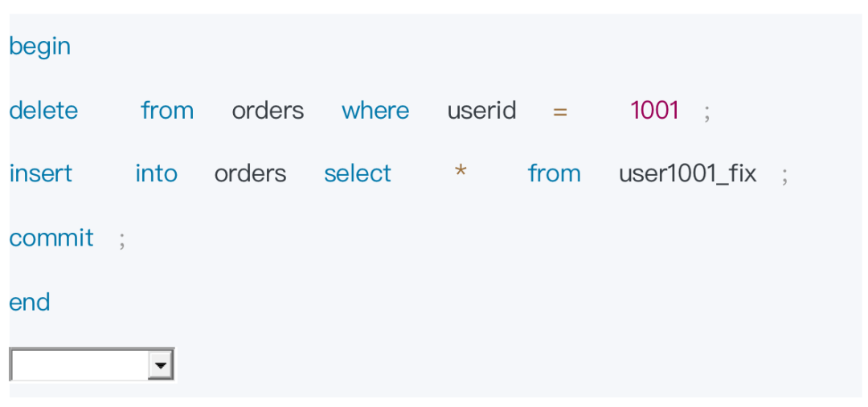
Task: Click the 'where' keyword
Action: point(375,110)
